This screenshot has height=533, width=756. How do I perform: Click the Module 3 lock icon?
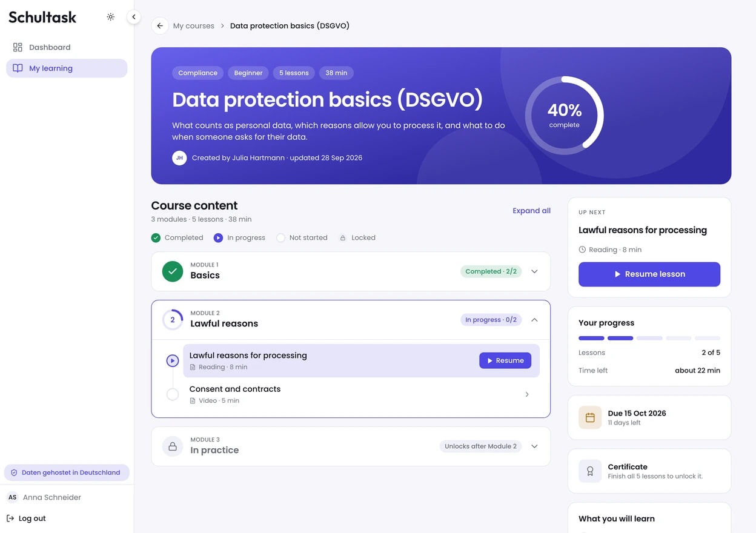point(173,446)
